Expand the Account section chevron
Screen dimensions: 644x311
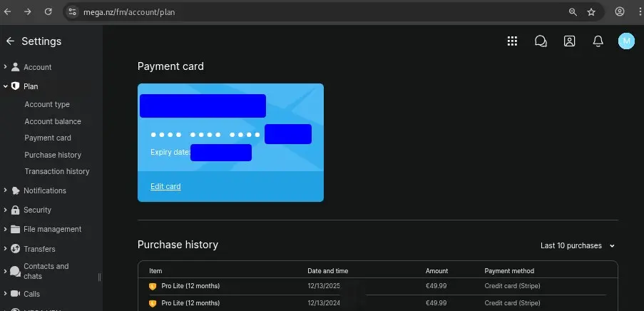5,67
